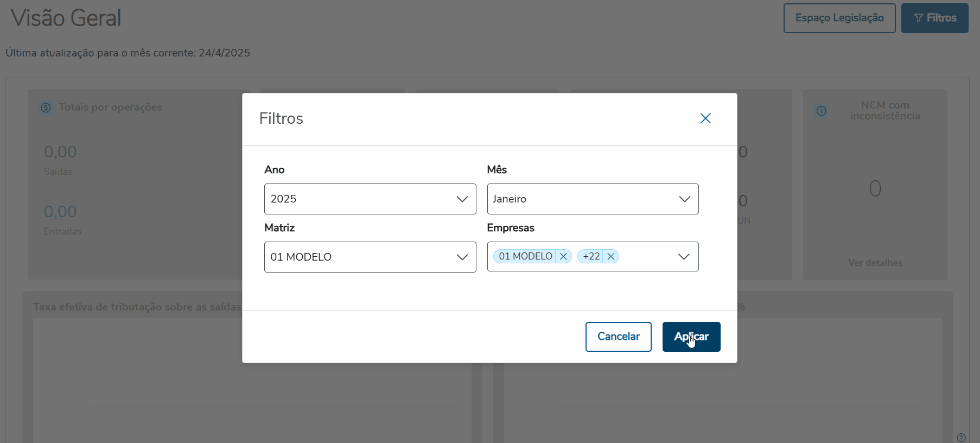Screen dimensions: 980x443
Task: Open the Mês dropdown showing Janeiro
Action: click(593, 199)
